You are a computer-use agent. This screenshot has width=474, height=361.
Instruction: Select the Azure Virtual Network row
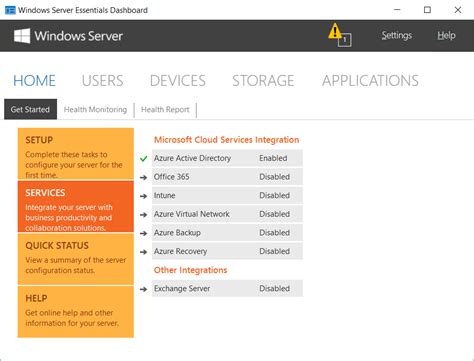227,214
